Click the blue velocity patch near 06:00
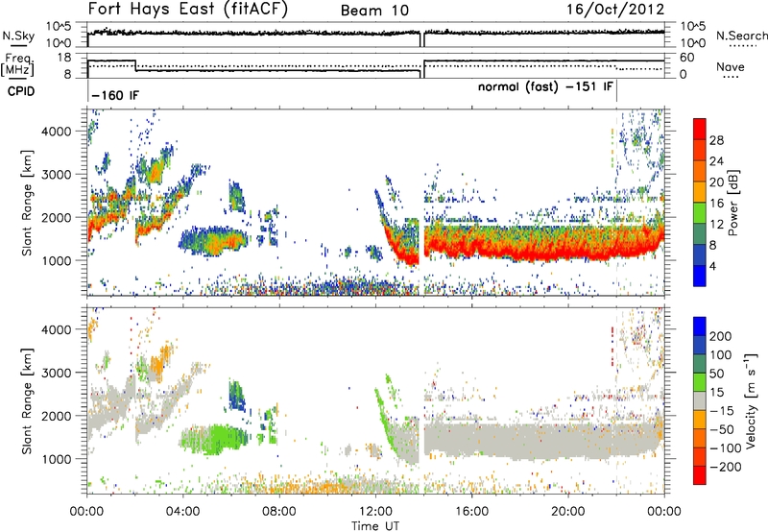This screenshot has height=532, width=768. 236,396
